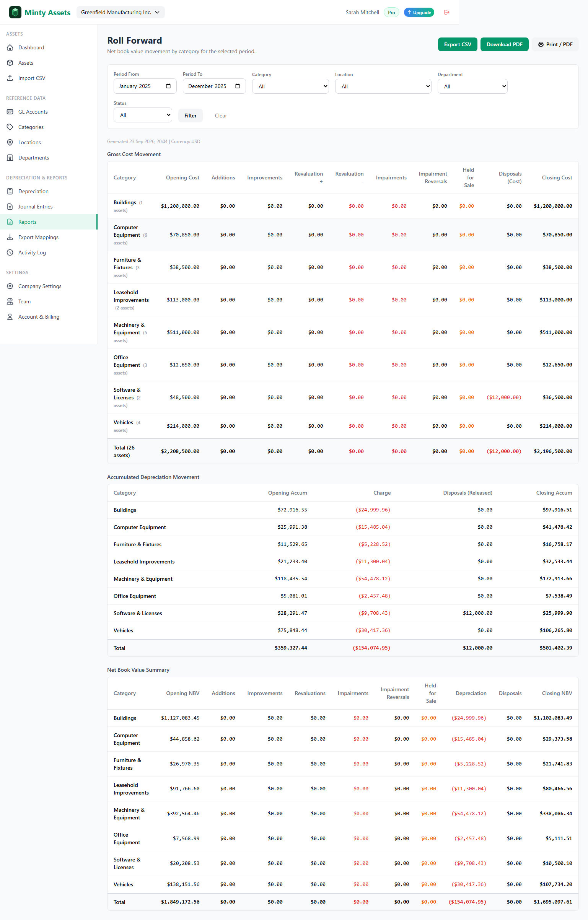Click the GL Accounts card icon
Image resolution: width=588 pixels, height=920 pixels.
(x=10, y=112)
